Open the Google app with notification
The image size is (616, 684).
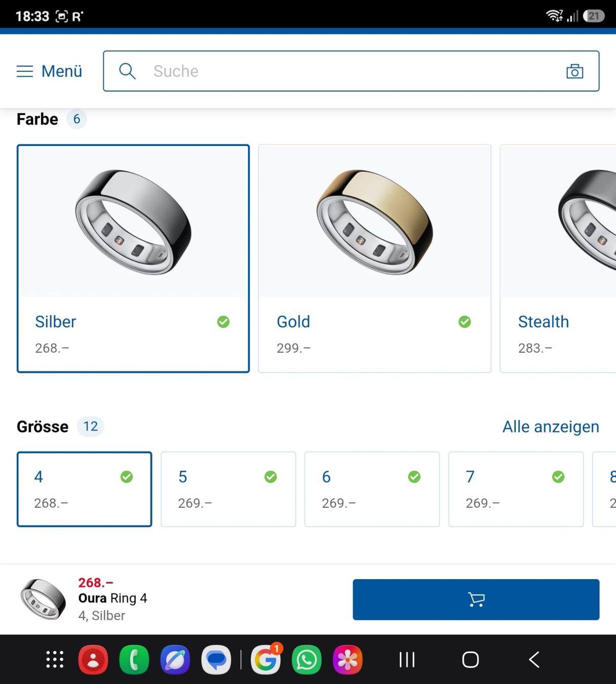tap(266, 660)
